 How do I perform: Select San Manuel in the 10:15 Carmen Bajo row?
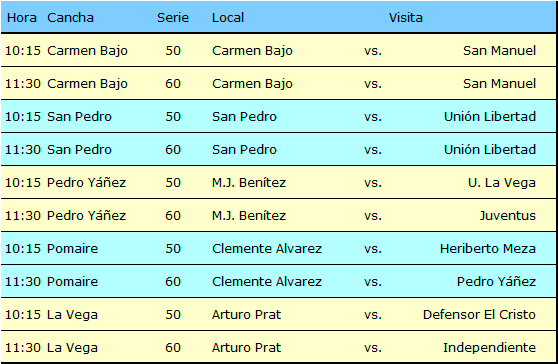pos(499,51)
